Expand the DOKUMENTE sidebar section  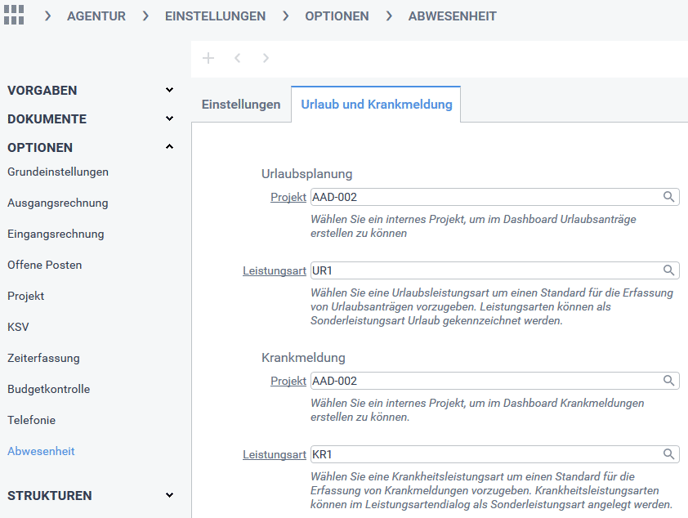click(x=169, y=119)
